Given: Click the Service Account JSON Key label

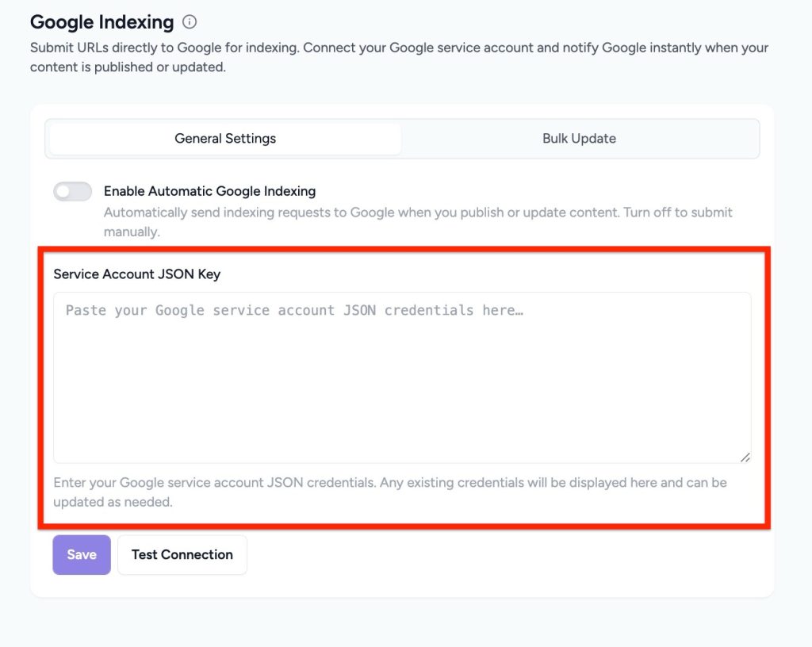Looking at the screenshot, I should click(136, 274).
